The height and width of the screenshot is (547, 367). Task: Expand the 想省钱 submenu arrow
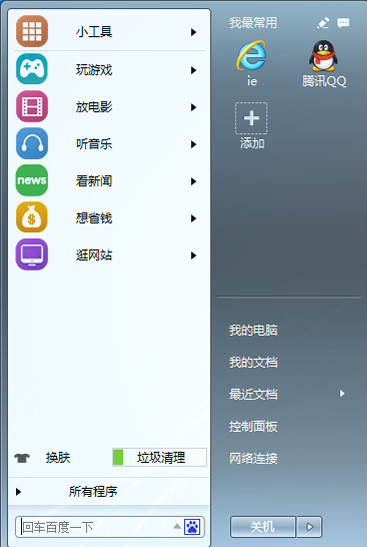click(193, 218)
